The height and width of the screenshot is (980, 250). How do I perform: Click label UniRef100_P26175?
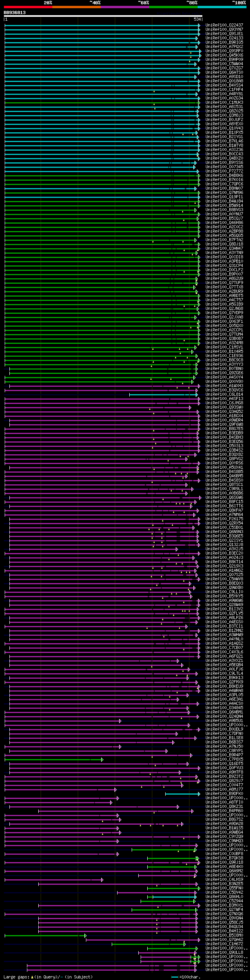(x=224, y=519)
